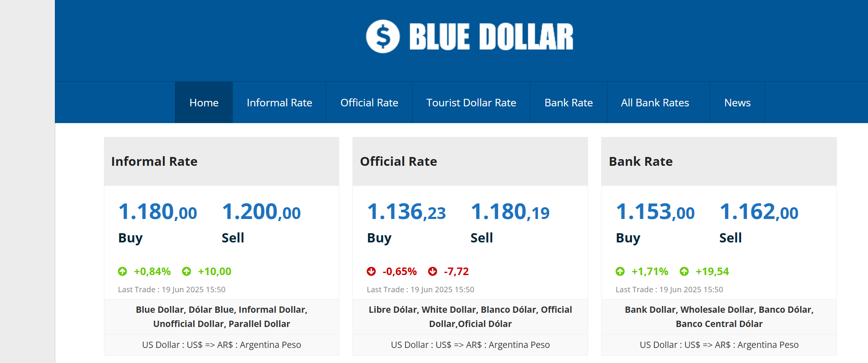Click green up arrow beside +10,00
The width and height of the screenshot is (868, 363).
click(x=186, y=271)
